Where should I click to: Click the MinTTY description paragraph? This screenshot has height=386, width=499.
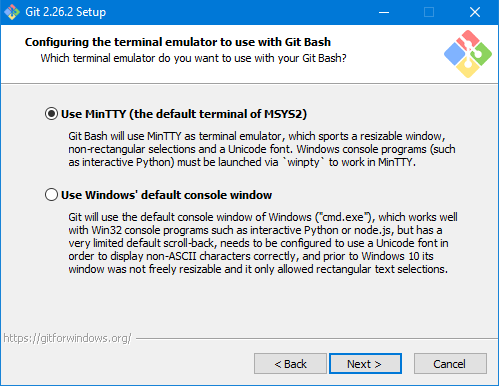click(262, 149)
